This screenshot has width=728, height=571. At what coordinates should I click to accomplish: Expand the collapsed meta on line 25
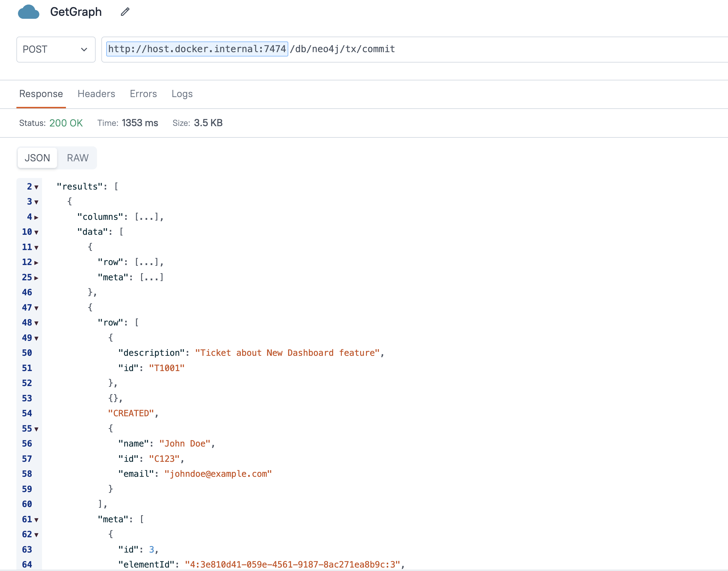(x=36, y=278)
